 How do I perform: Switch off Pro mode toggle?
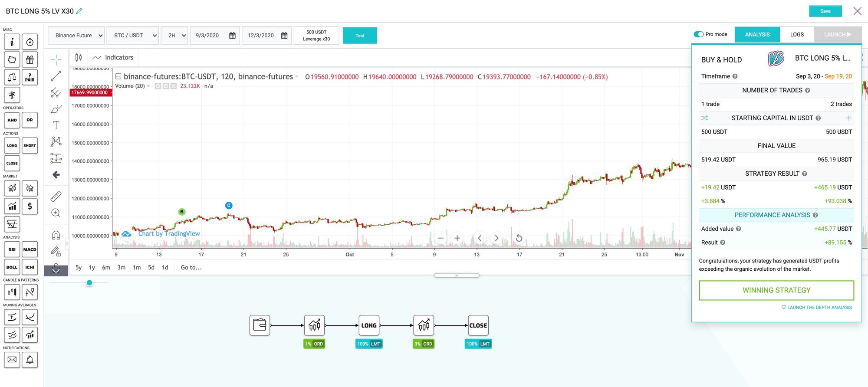698,34
